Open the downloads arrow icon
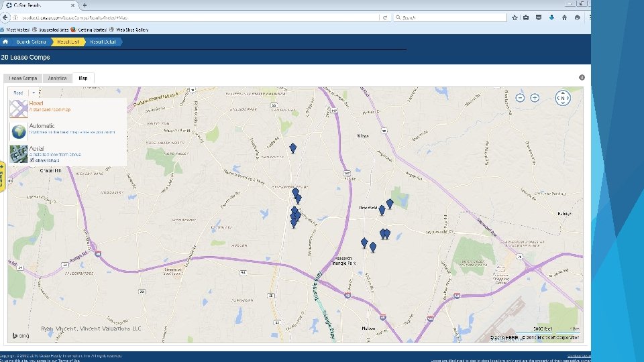The width and height of the screenshot is (644, 362). (551, 17)
